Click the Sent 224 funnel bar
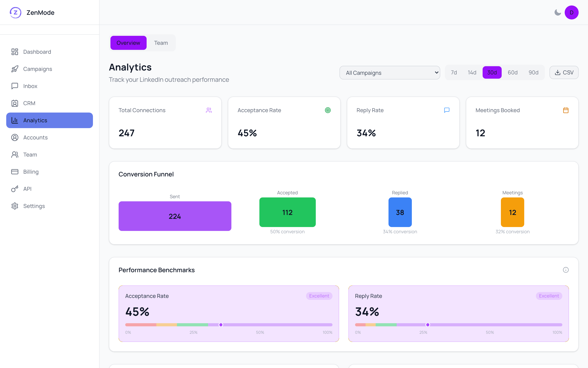Screen dimensions: 588x368 pyautogui.click(x=175, y=216)
